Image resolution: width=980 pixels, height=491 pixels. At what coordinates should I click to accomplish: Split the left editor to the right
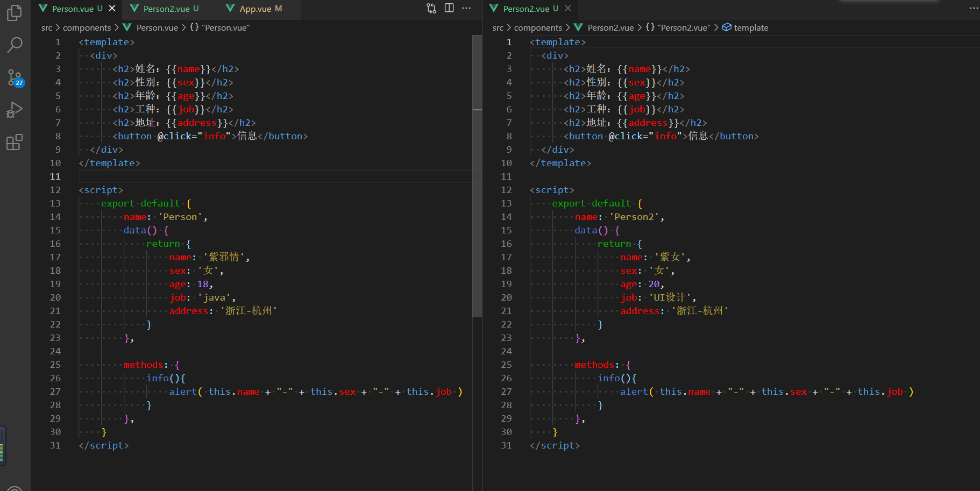[x=449, y=8]
